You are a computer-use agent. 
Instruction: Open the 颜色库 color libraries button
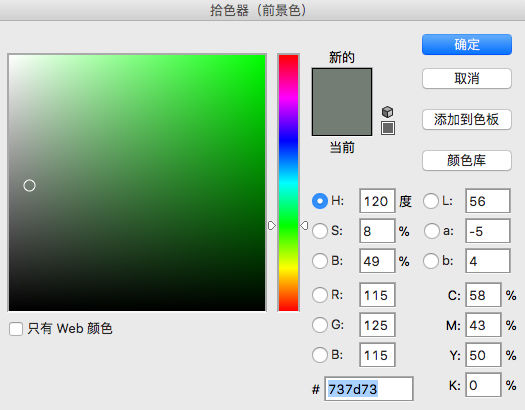click(467, 161)
